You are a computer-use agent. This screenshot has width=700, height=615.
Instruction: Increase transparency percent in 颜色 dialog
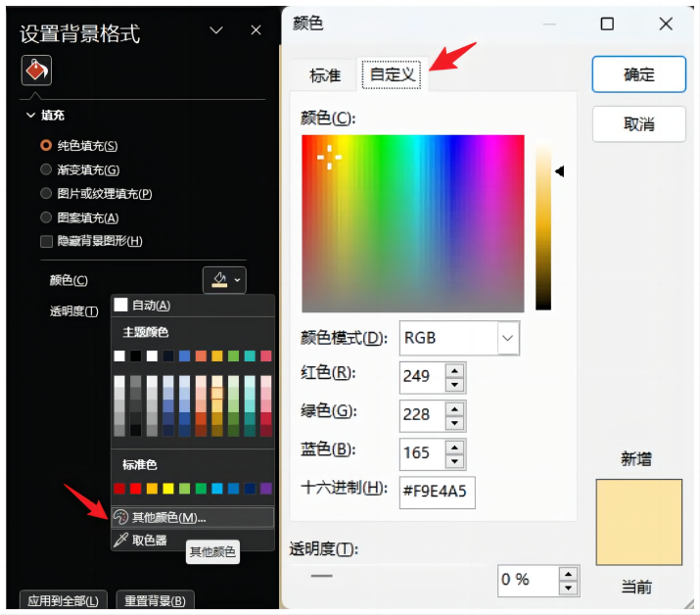click(568, 574)
